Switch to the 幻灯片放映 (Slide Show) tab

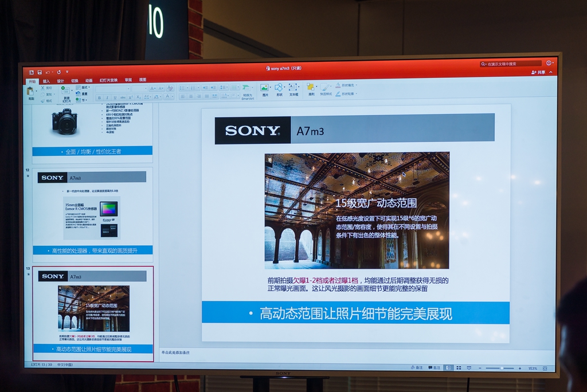[108, 80]
